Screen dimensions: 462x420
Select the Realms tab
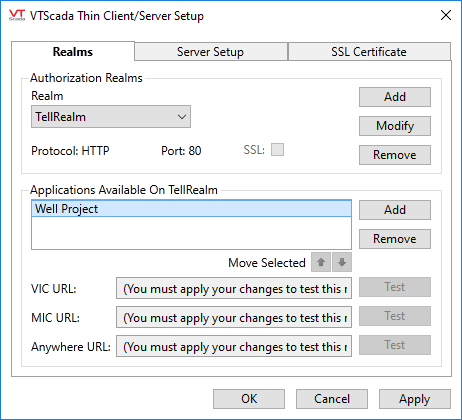pos(73,51)
